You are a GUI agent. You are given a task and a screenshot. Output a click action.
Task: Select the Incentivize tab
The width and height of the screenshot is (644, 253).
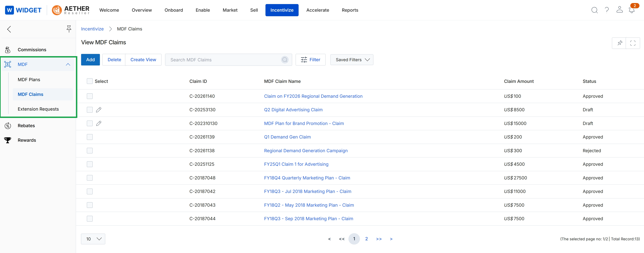pos(282,10)
